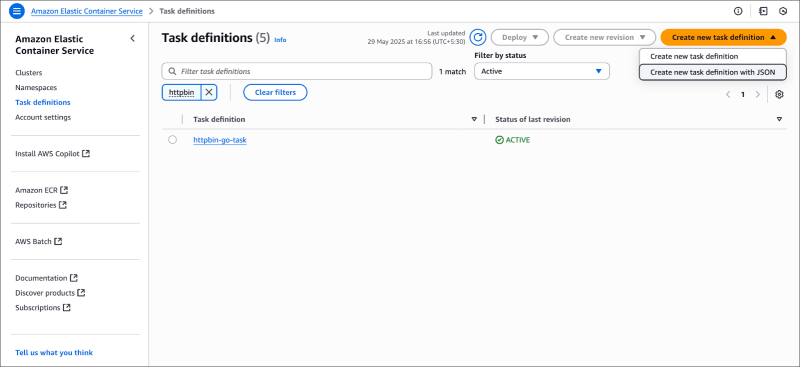Click the search magnifier icon
The image size is (800, 367).
tap(172, 71)
